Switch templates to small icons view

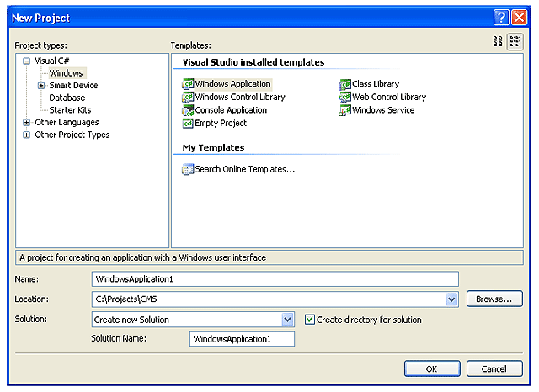(515, 41)
